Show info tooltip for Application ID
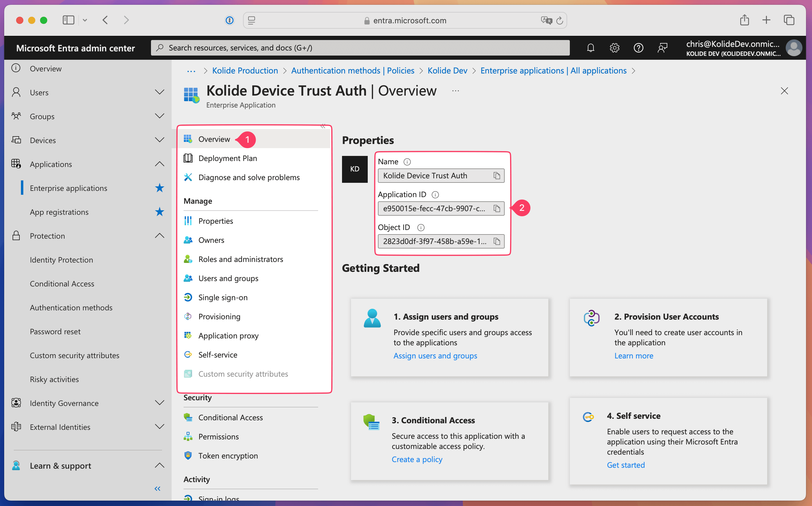 click(435, 195)
